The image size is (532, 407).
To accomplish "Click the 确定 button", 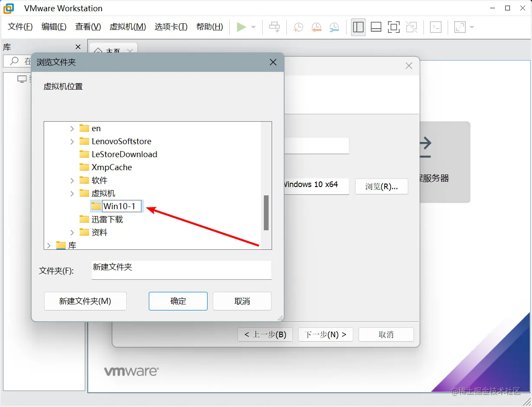I will 178,301.
